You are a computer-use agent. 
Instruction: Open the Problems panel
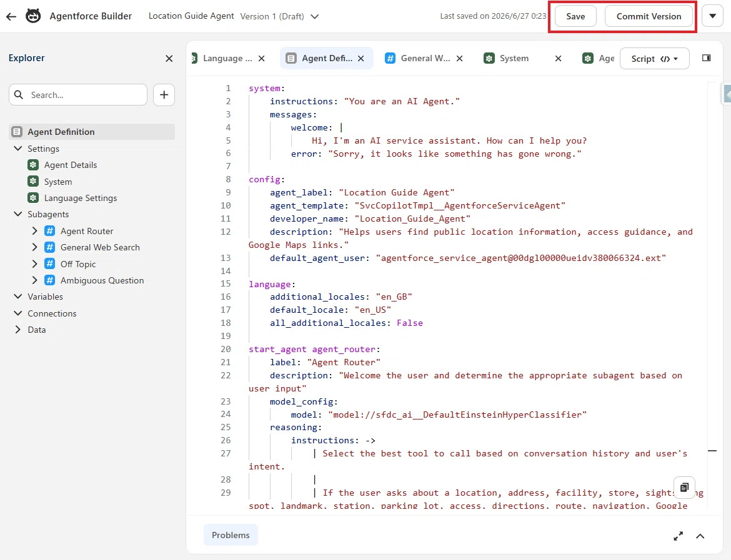click(x=231, y=535)
